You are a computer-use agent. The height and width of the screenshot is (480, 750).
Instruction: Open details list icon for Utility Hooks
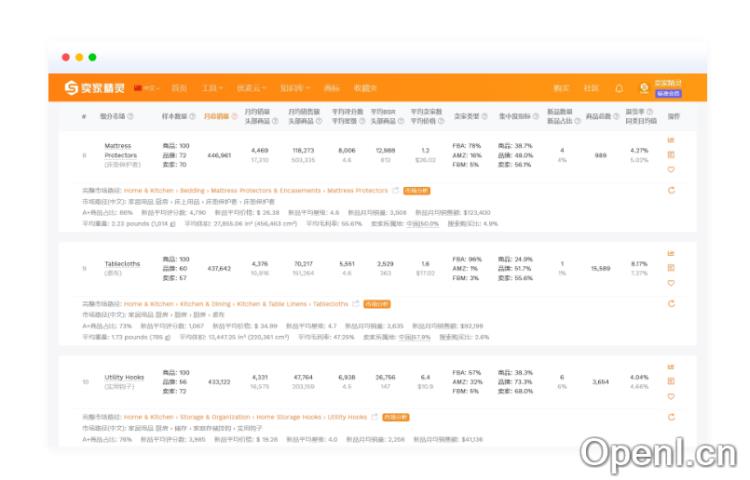[671, 381]
